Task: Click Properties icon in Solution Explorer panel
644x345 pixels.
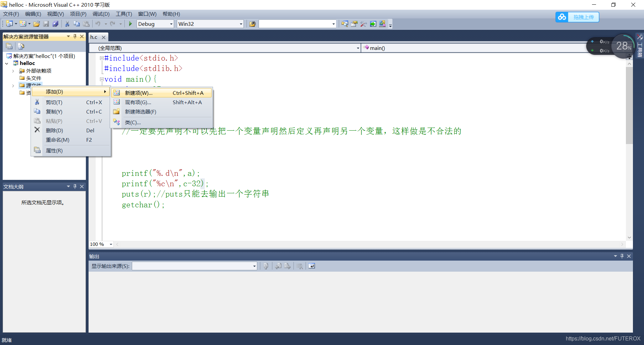Action: (x=9, y=46)
